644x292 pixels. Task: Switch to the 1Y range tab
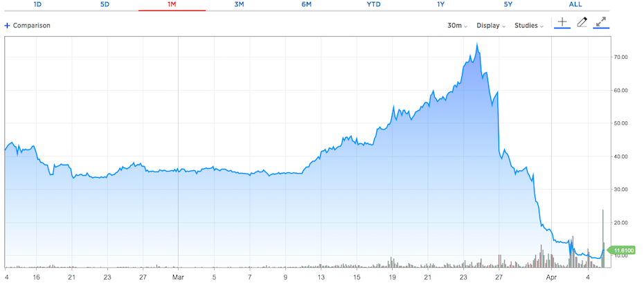pos(440,5)
